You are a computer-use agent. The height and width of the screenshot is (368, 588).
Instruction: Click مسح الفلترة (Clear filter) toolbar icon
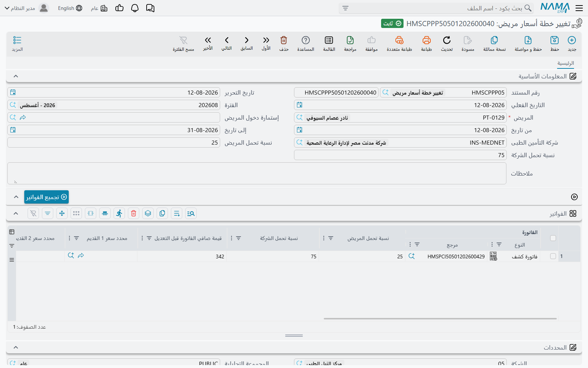tap(183, 40)
